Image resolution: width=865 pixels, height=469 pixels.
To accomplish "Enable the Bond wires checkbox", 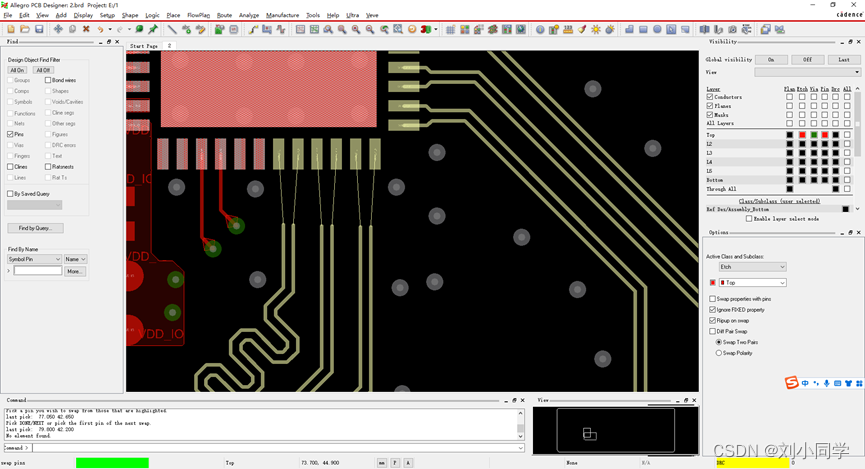I will pyautogui.click(x=48, y=80).
